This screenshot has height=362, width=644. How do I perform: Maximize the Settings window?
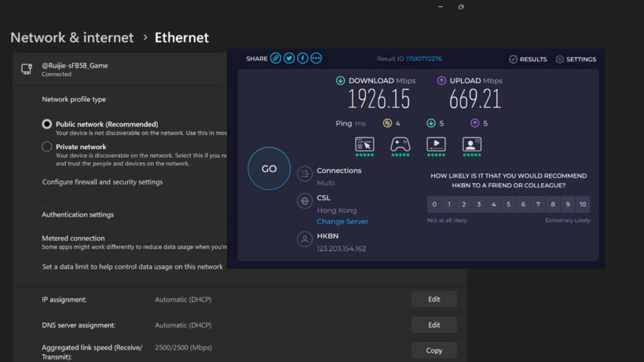tap(461, 6)
